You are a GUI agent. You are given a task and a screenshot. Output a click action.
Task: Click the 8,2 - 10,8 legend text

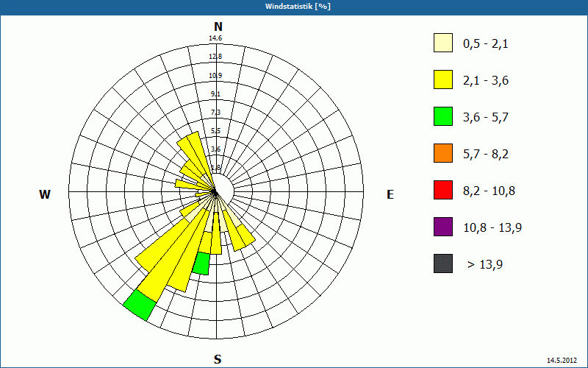(x=490, y=191)
